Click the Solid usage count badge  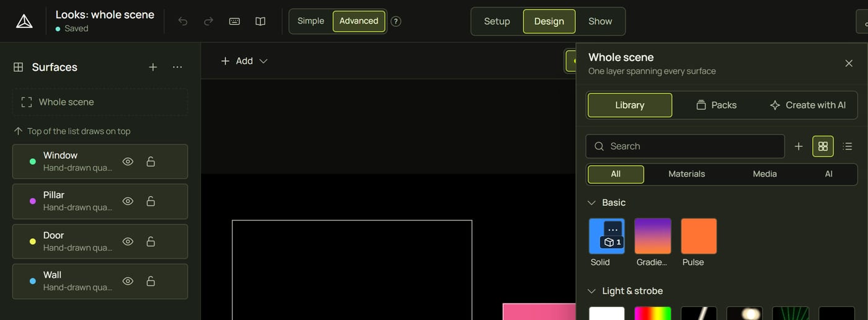[612, 242]
